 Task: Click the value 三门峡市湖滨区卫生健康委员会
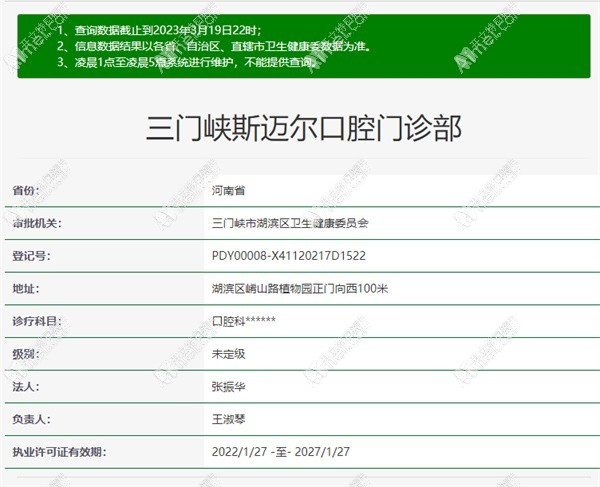pos(290,223)
